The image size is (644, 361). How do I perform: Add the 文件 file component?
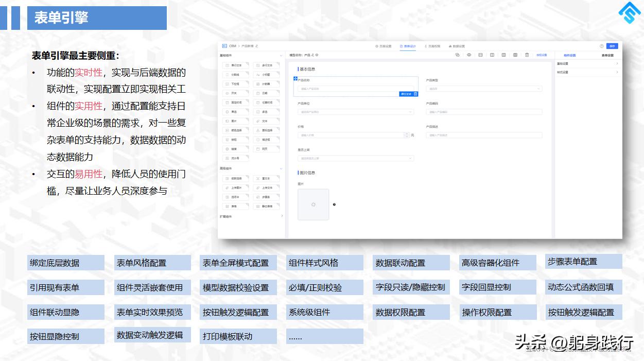click(x=267, y=121)
